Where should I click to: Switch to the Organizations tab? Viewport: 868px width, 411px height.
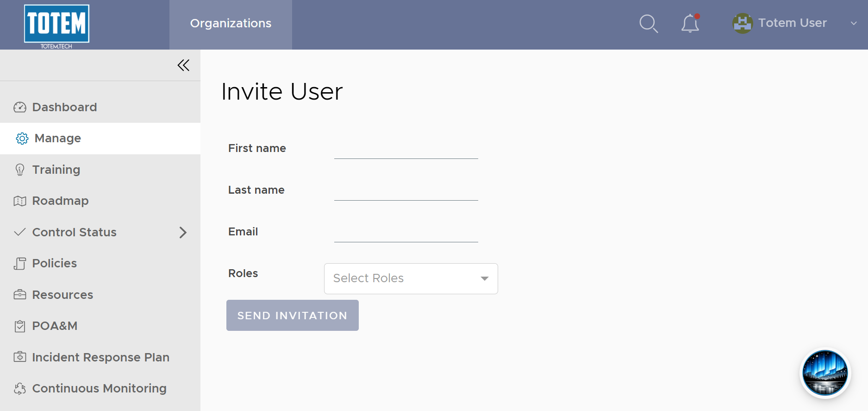click(231, 24)
